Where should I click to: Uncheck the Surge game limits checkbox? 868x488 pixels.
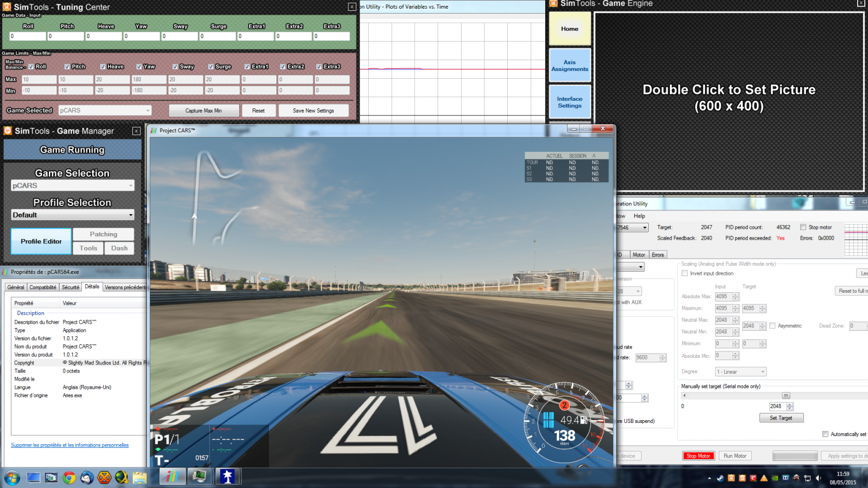[211, 67]
